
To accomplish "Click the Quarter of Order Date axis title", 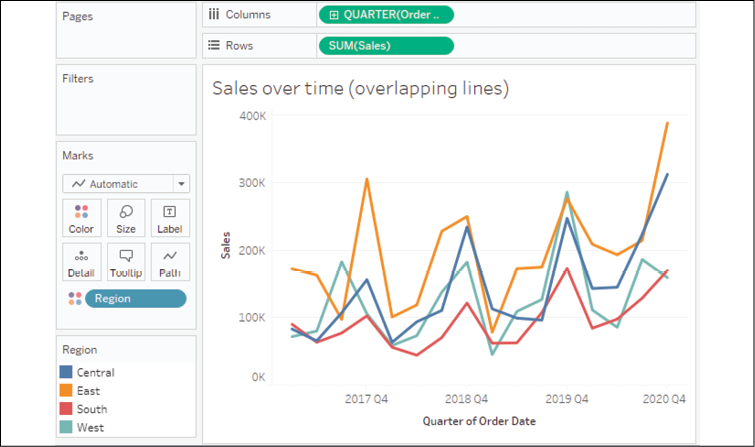I will click(x=479, y=420).
